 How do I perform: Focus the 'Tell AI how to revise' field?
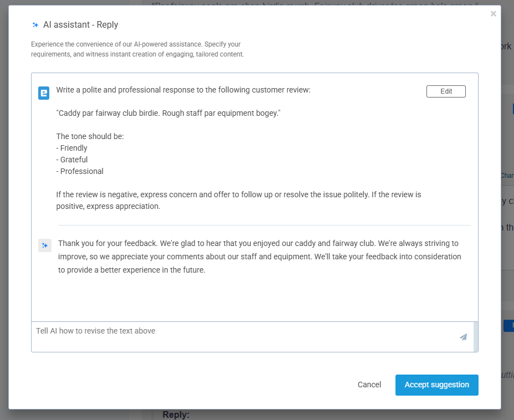tap(253, 337)
